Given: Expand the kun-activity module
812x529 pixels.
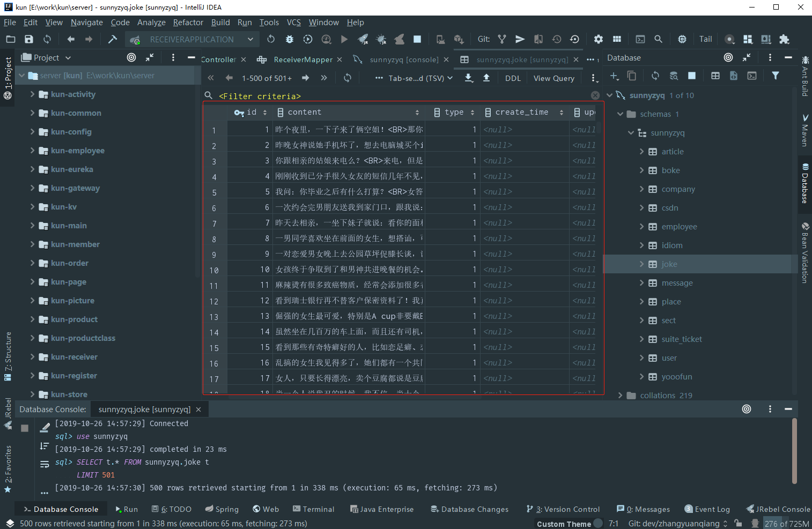Looking at the screenshot, I should coord(32,94).
